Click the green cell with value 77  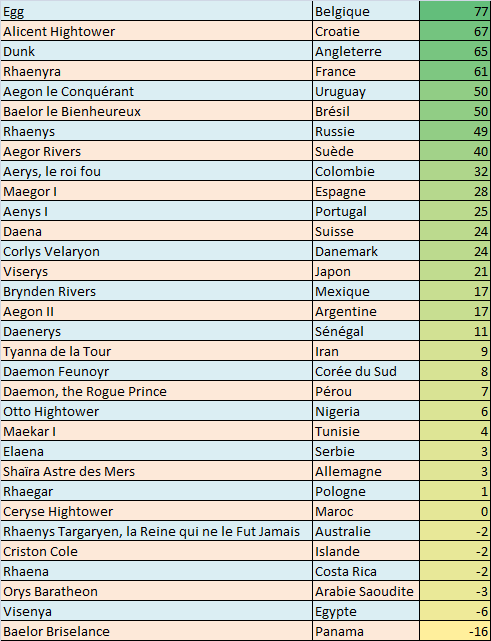pyautogui.click(x=455, y=11)
